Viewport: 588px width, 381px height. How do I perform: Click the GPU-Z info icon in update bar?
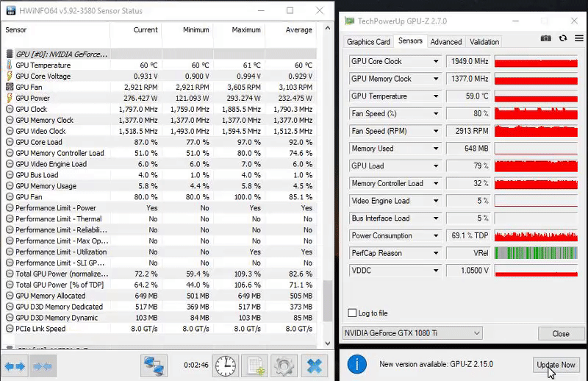point(356,364)
